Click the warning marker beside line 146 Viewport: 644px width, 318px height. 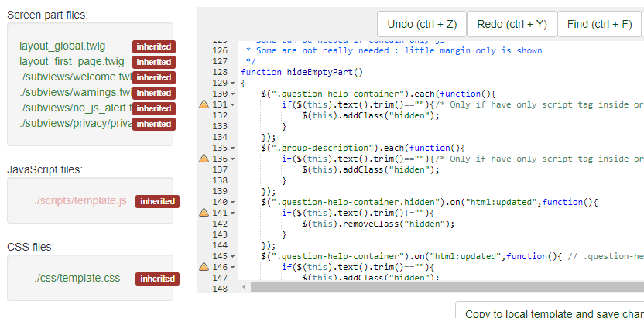(x=204, y=267)
